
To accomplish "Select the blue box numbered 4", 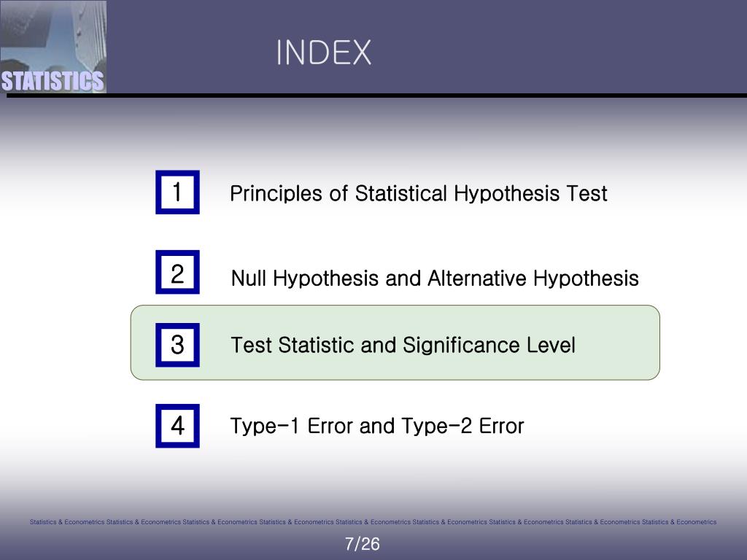I will coord(177,426).
